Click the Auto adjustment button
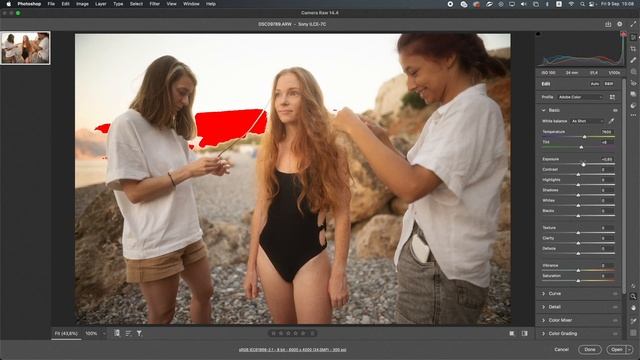Image resolution: width=640 pixels, height=360 pixels. (595, 84)
